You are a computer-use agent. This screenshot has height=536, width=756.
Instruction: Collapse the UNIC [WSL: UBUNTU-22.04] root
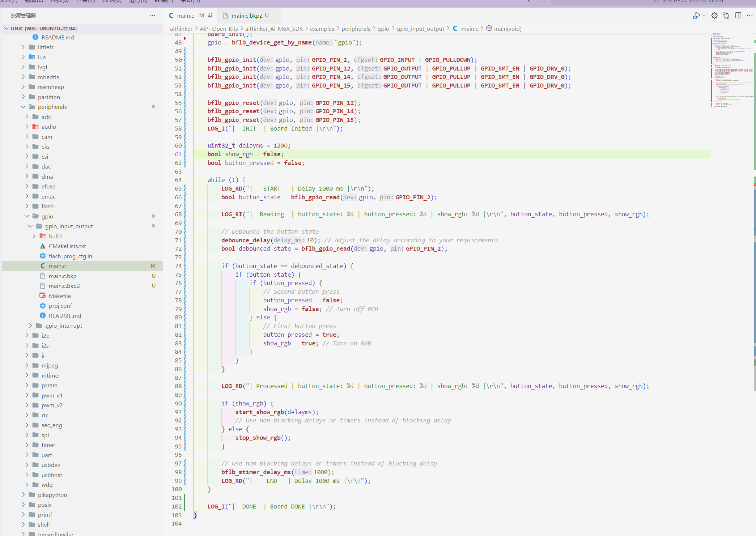point(6,28)
